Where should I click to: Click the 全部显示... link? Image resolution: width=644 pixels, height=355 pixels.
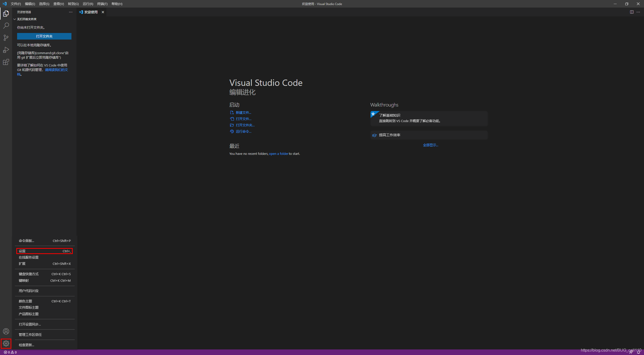tap(430, 145)
